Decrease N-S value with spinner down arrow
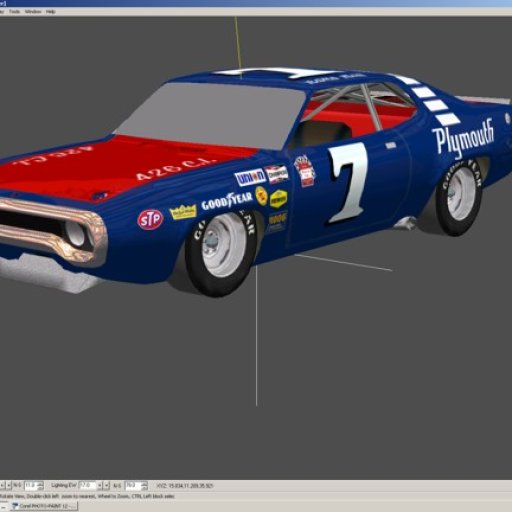Viewport: 512px width, 512px height. (40, 487)
